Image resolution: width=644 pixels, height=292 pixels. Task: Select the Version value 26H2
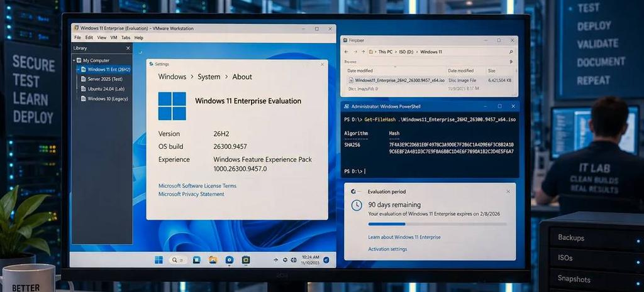point(221,134)
